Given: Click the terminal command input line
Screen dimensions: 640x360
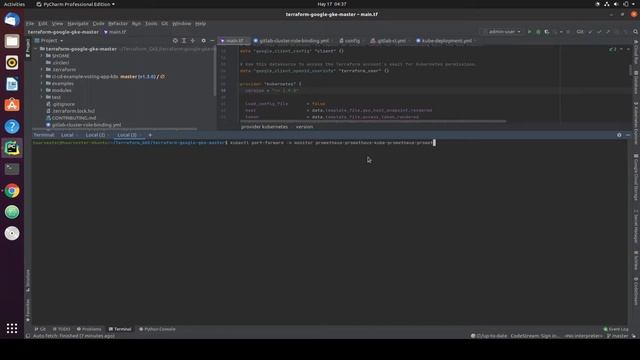Looking at the screenshot, I should click(x=330, y=143).
